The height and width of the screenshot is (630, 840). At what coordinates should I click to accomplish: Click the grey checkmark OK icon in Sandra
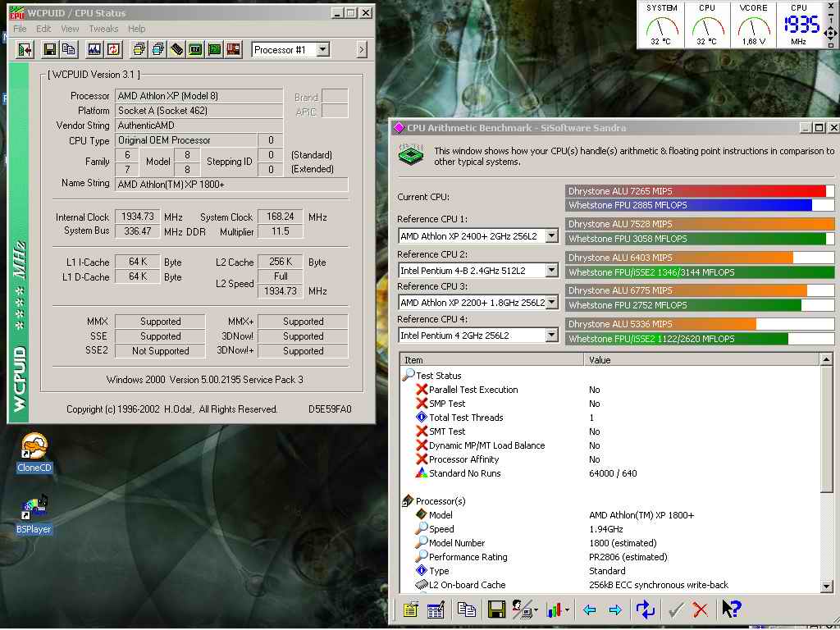pyautogui.click(x=676, y=609)
